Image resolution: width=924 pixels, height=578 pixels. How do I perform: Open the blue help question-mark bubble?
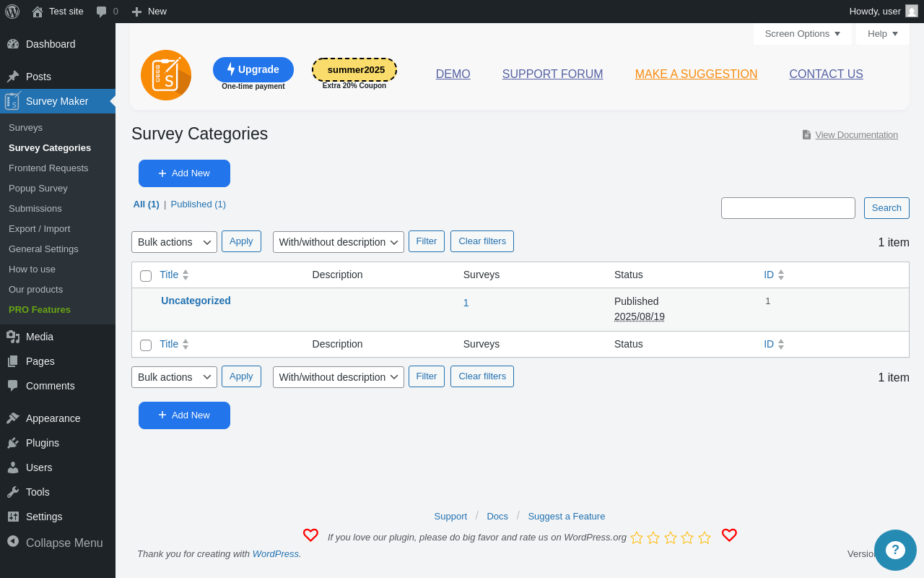895,550
